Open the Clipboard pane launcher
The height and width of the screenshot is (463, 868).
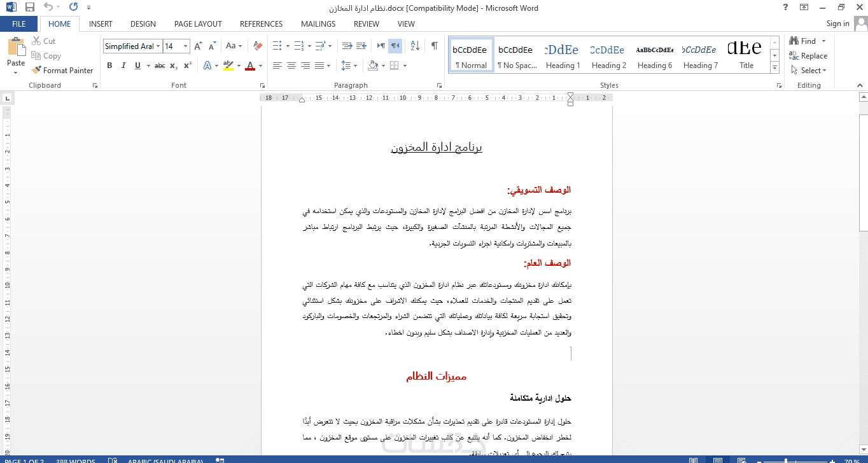[95, 85]
